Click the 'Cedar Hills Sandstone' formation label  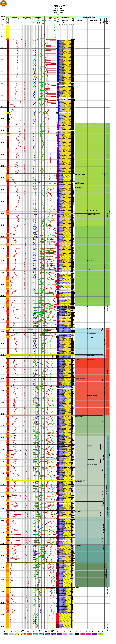[x=93, y=338]
